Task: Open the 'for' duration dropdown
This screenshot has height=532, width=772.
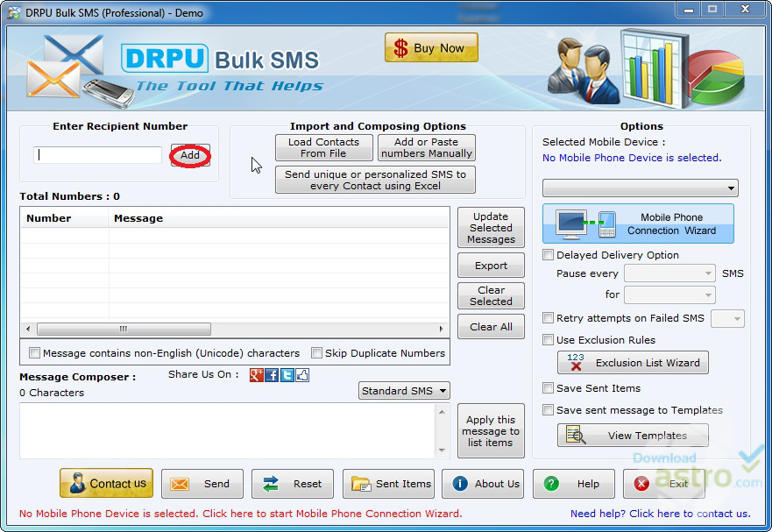Action: coord(669,295)
